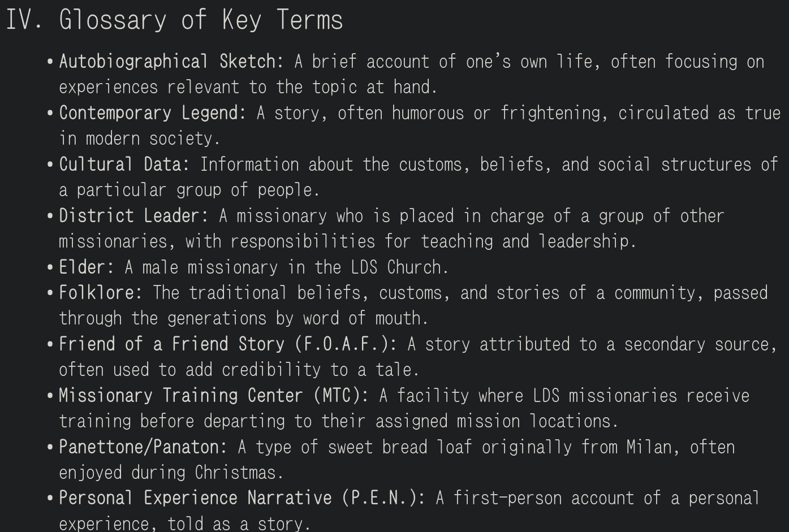Viewport: 789px width, 532px height.
Task: Click the "(MTC)" abbreviation
Action: [337, 395]
